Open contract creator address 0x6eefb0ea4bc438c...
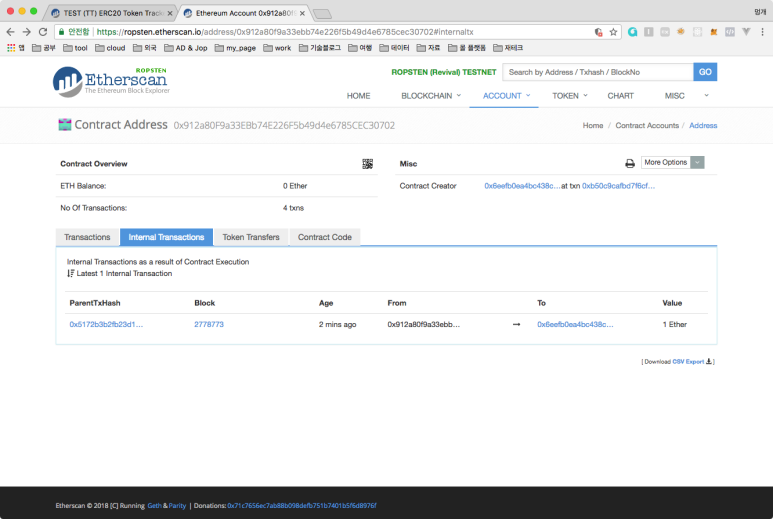This screenshot has width=773, height=519. (522, 186)
